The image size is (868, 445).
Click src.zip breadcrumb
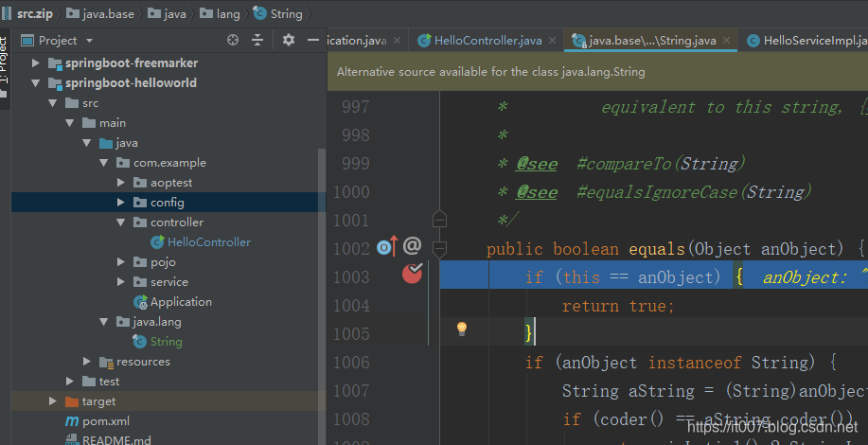pyautogui.click(x=27, y=14)
